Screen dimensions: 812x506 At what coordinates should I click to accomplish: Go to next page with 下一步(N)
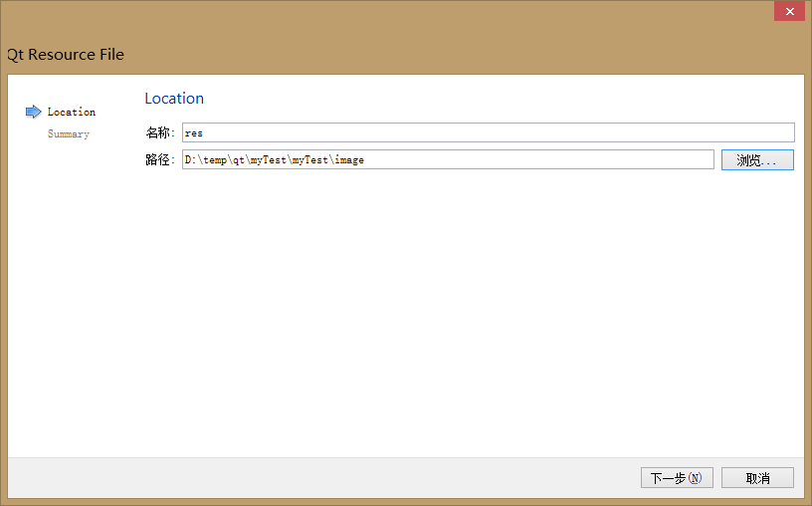677,478
